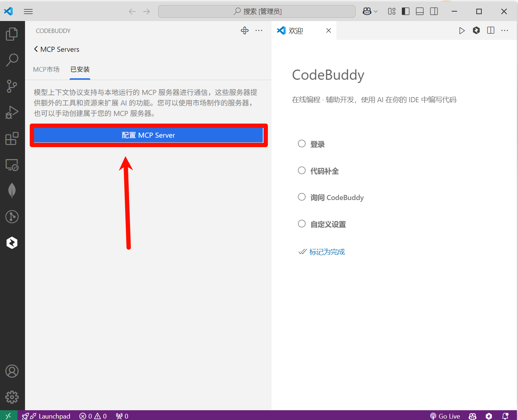
Task: Click the Run play icon in editor toolbar
Action: pos(462,31)
